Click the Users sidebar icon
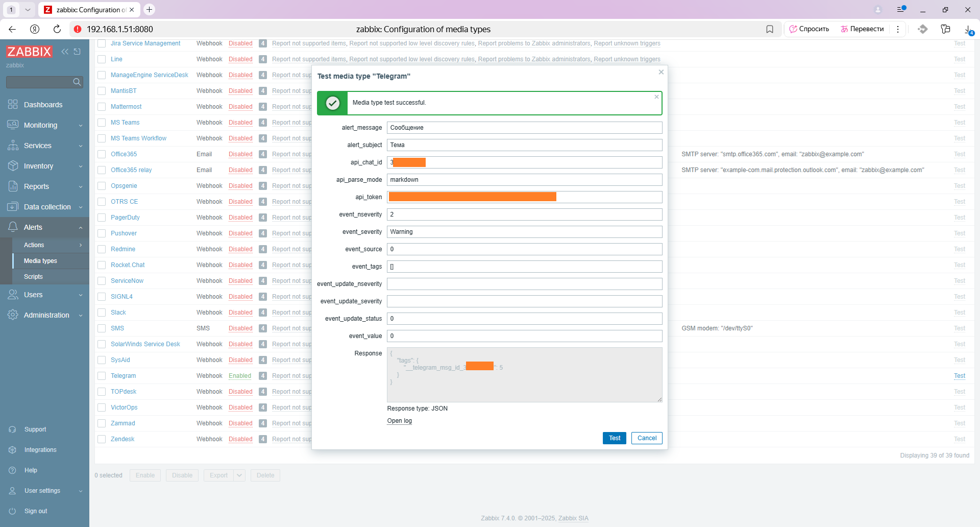980x527 pixels. pyautogui.click(x=13, y=294)
